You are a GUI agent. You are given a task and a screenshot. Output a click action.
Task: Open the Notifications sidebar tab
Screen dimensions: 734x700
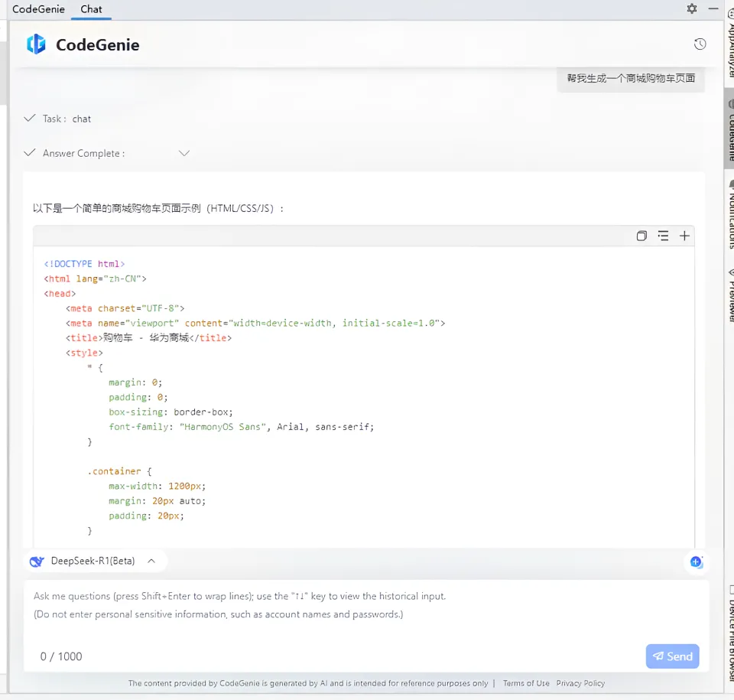click(729, 215)
